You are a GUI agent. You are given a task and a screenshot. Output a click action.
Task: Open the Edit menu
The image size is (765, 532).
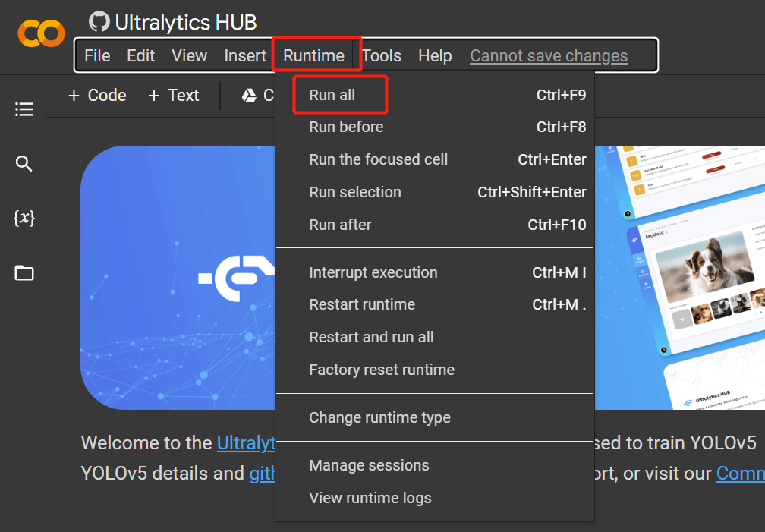(141, 55)
